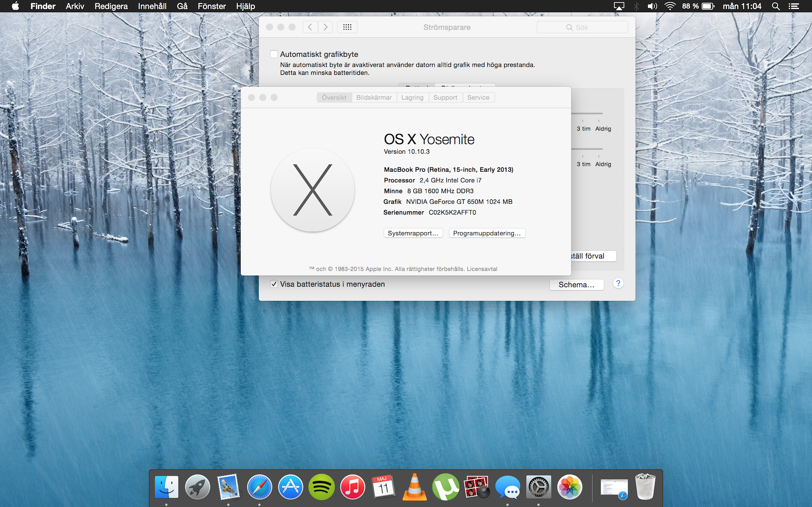Image resolution: width=812 pixels, height=507 pixels.
Task: Open iTunes from the dock
Action: point(352,487)
